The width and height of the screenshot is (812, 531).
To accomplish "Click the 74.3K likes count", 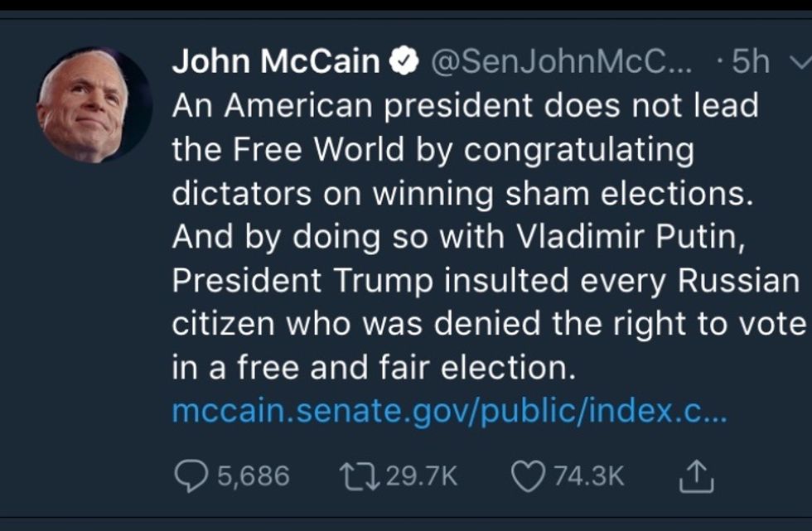I will pyautogui.click(x=588, y=475).
